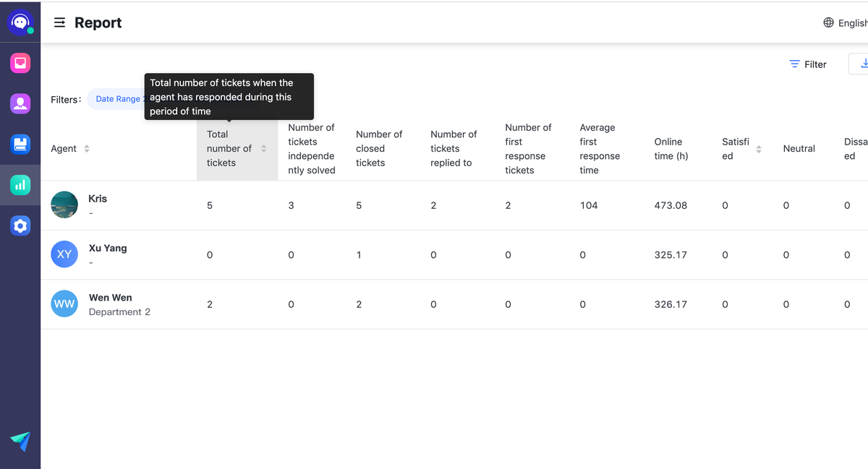Open the settings gear icon in sidebar
Image resolution: width=868 pixels, height=469 pixels.
point(20,226)
